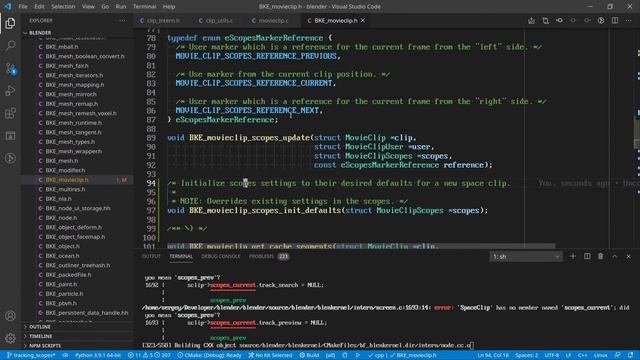Click the VS Code logo icon
The width and height of the screenshot is (640, 360).
[x=8, y=7]
